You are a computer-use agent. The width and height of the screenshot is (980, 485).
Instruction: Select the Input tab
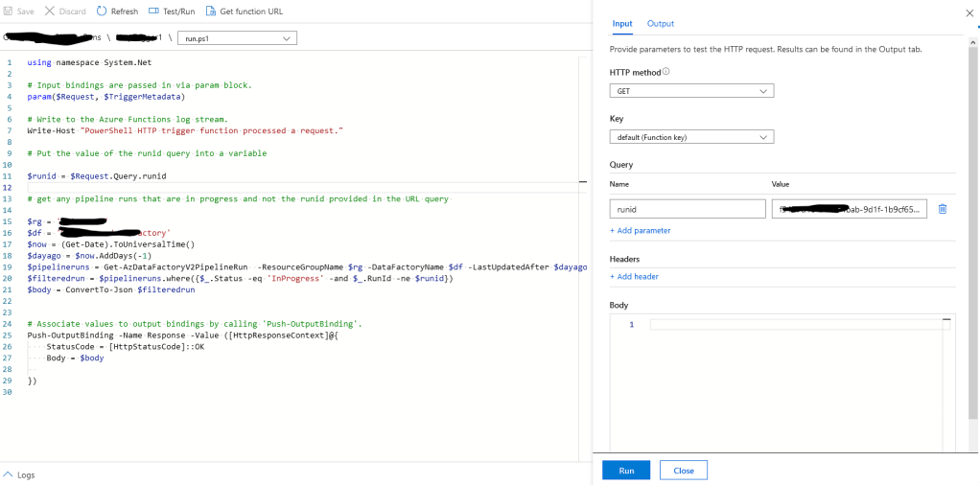[x=622, y=23]
